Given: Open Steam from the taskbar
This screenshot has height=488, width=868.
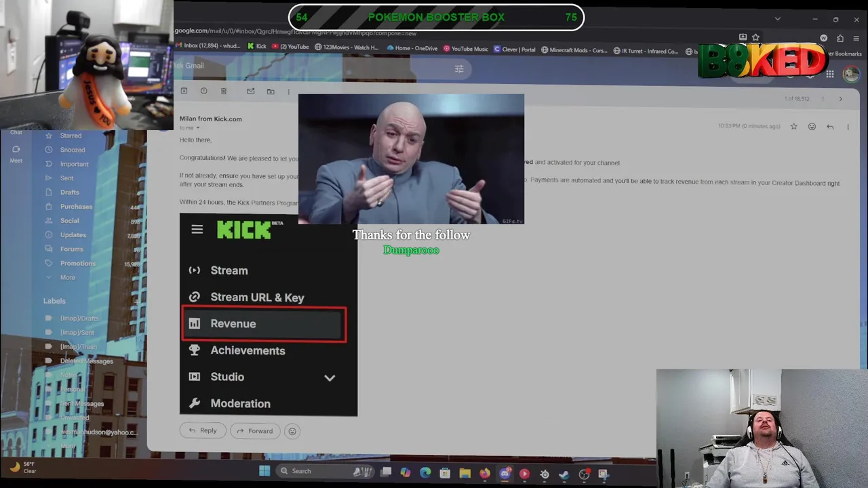Looking at the screenshot, I should point(564,474).
